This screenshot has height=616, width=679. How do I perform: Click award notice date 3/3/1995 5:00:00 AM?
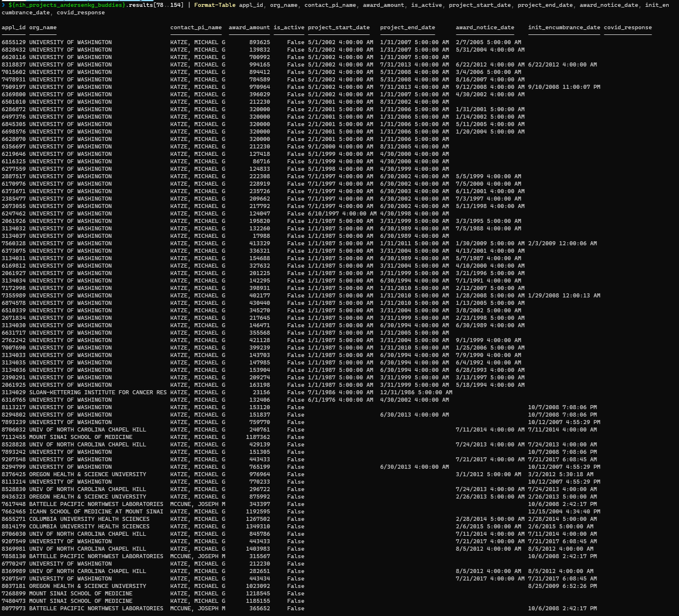click(x=489, y=221)
